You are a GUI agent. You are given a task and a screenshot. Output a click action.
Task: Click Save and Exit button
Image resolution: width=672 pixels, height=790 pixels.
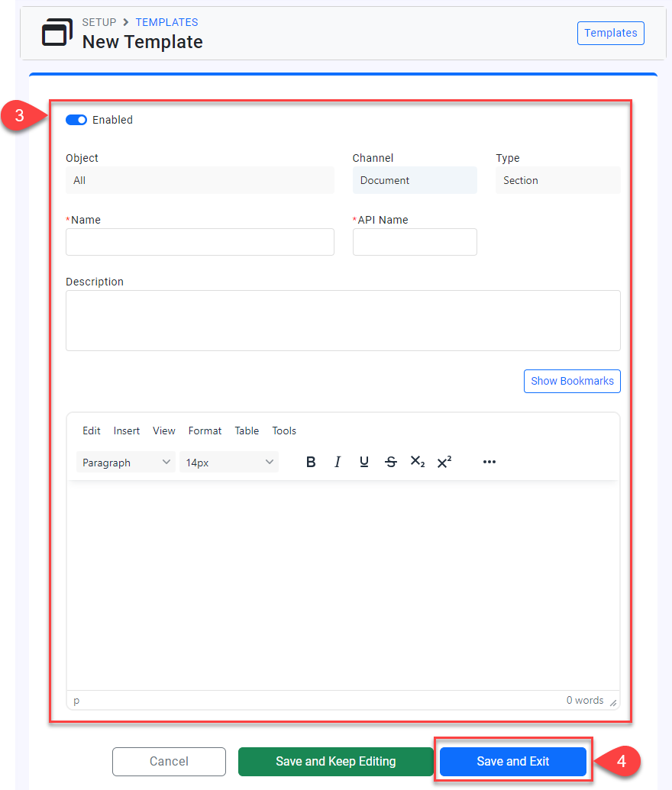513,761
